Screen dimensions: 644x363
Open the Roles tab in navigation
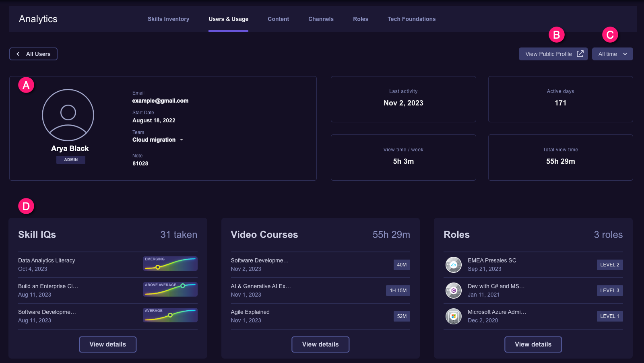click(361, 19)
